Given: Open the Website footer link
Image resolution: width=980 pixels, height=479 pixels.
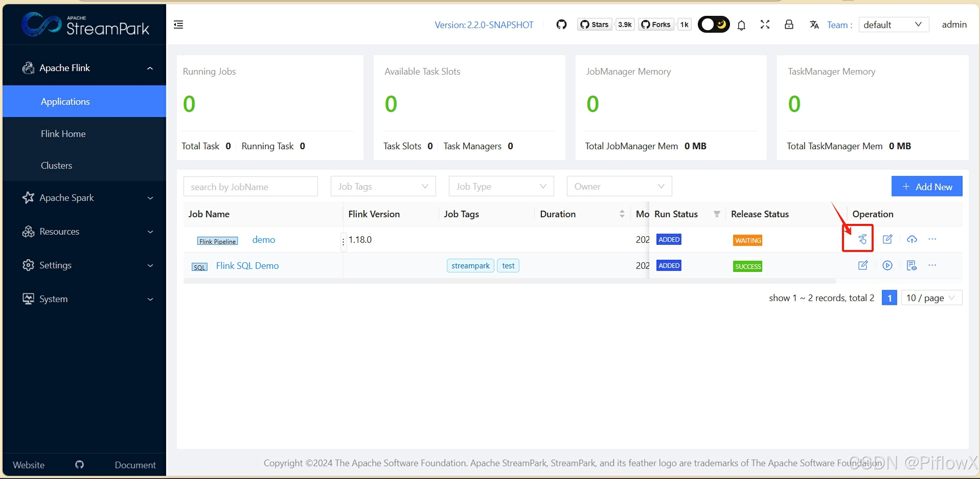Looking at the screenshot, I should coord(29,465).
